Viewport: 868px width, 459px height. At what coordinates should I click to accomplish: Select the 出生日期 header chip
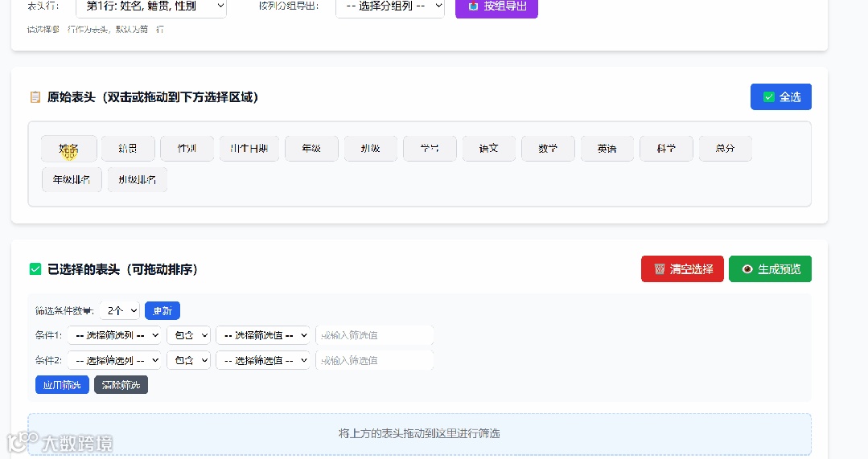point(249,148)
